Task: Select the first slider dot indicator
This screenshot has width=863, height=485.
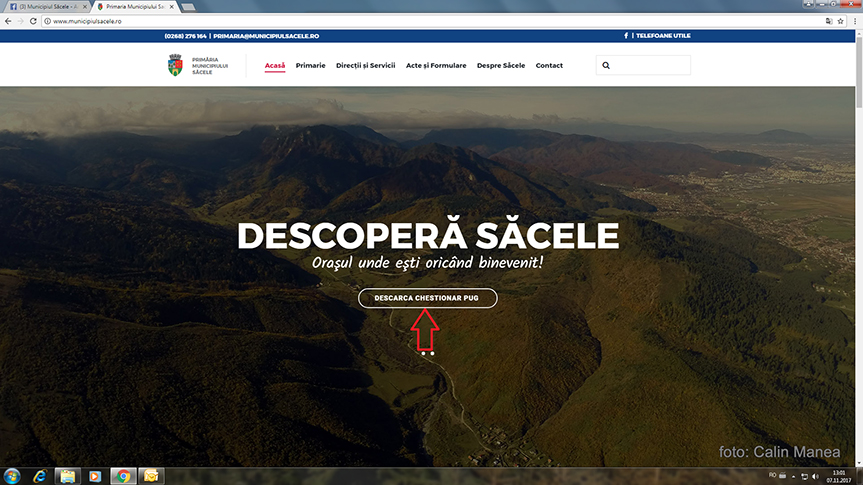Action: [423, 353]
